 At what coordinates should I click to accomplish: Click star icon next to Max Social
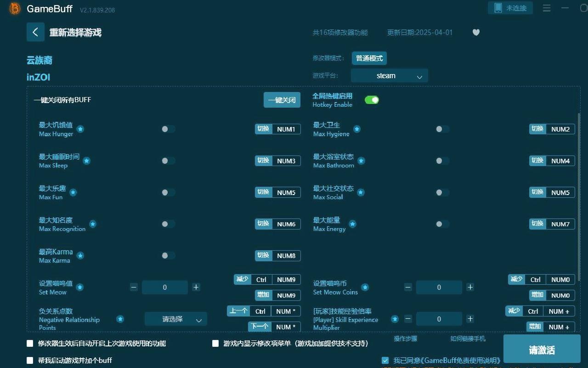(361, 192)
